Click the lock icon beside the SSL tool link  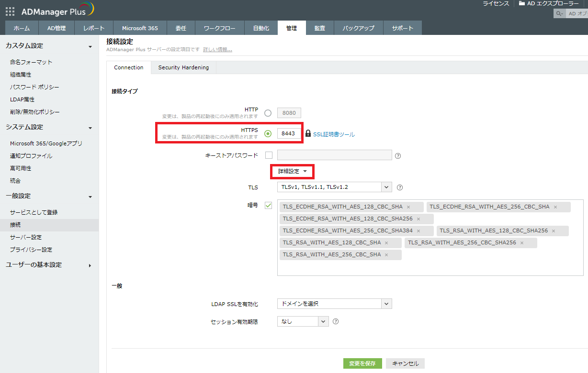coord(308,134)
